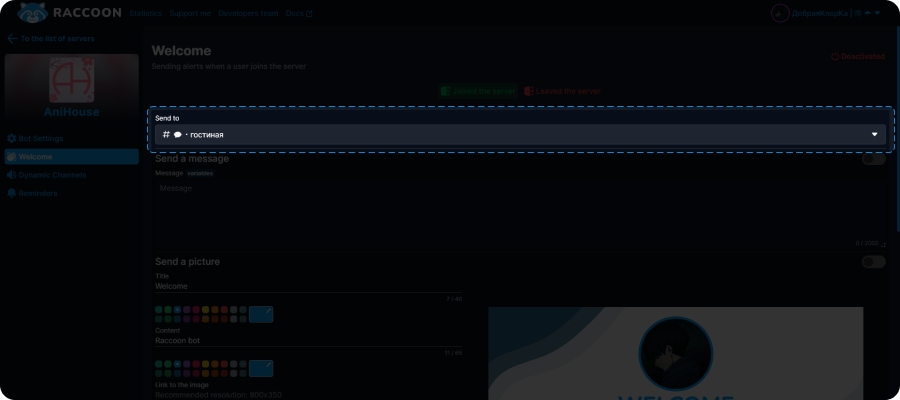Click the Dynamic Channels speaker icon
900x400 pixels.
click(x=12, y=175)
